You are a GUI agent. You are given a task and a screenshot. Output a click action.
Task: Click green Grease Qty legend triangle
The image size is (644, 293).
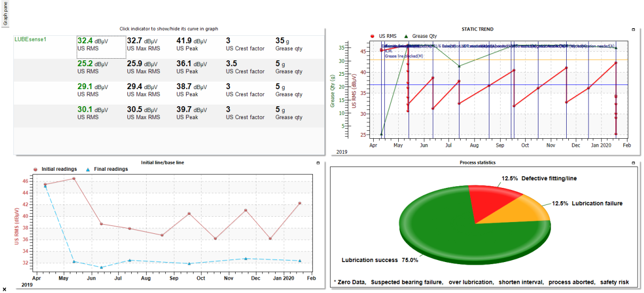406,36
